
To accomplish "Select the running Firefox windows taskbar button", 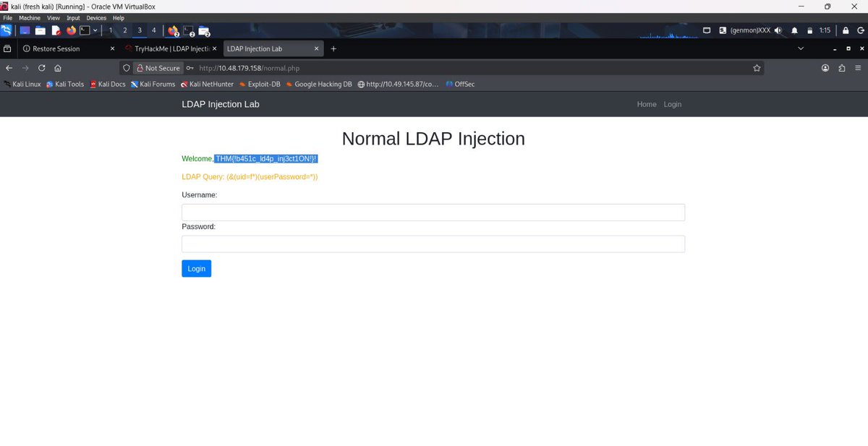I will (173, 30).
